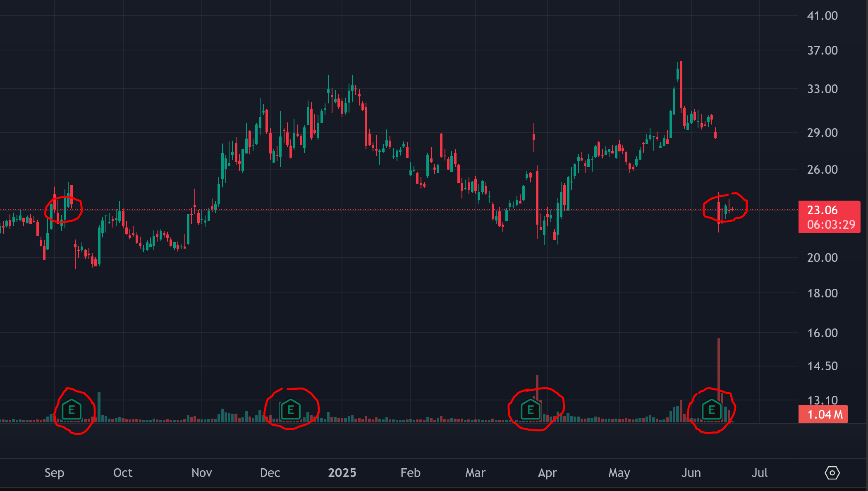Select the Feb label on time axis
Screen dimensions: 868x491
click(410, 473)
